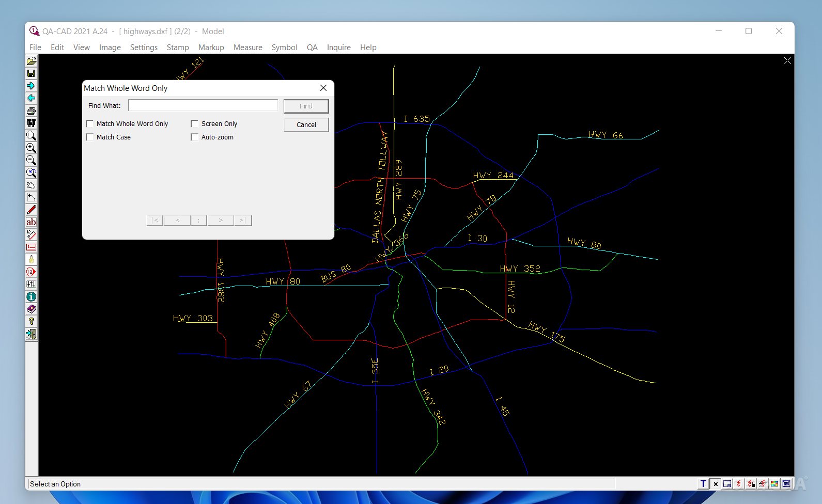Open the QA menu
Image resolution: width=822 pixels, height=504 pixels.
tap(312, 48)
